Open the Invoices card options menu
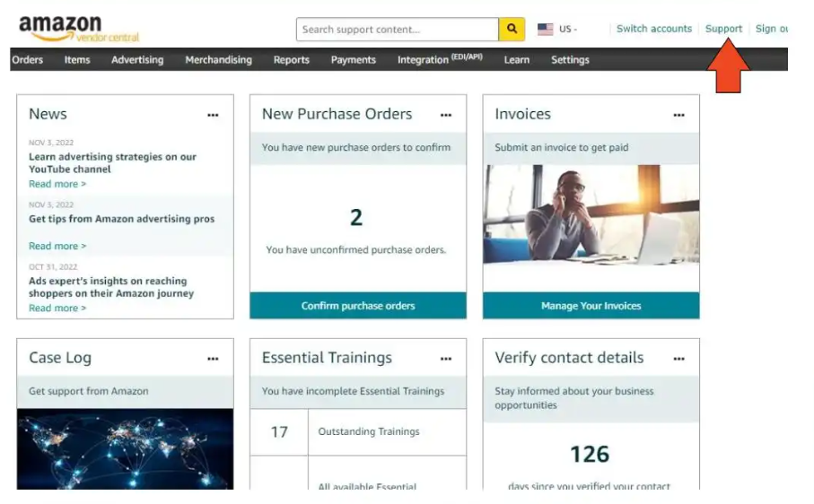This screenshot has width=814, height=504. point(679,115)
